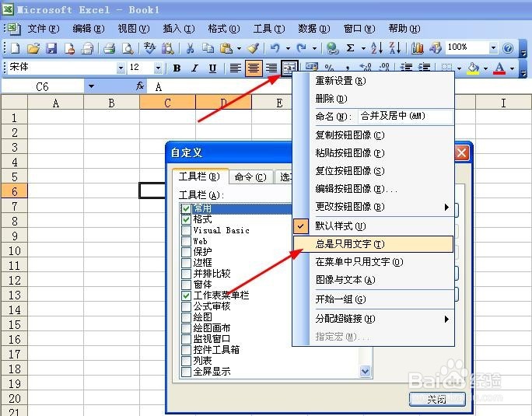
Task: Select 图像与文本 menu entry
Action: 373,280
